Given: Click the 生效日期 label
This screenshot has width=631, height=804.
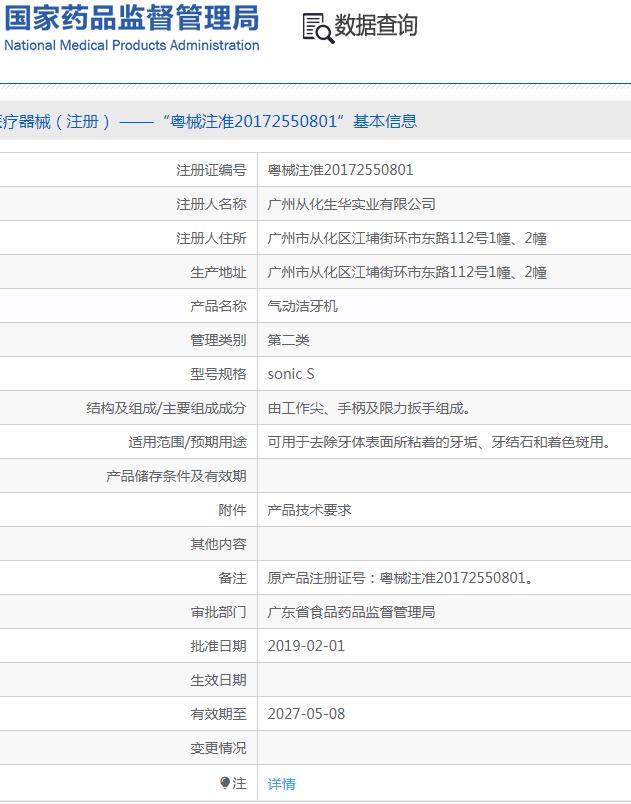Looking at the screenshot, I should [x=218, y=680].
